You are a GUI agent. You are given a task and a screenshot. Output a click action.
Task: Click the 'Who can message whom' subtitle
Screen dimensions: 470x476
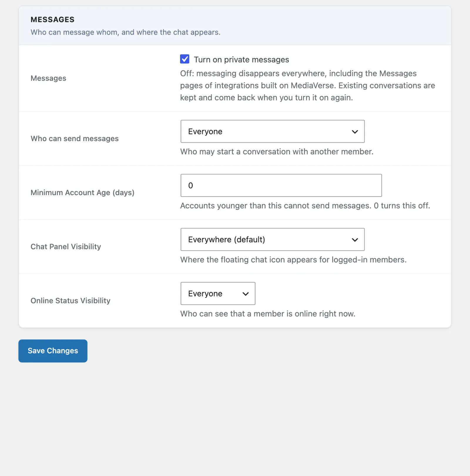click(125, 32)
